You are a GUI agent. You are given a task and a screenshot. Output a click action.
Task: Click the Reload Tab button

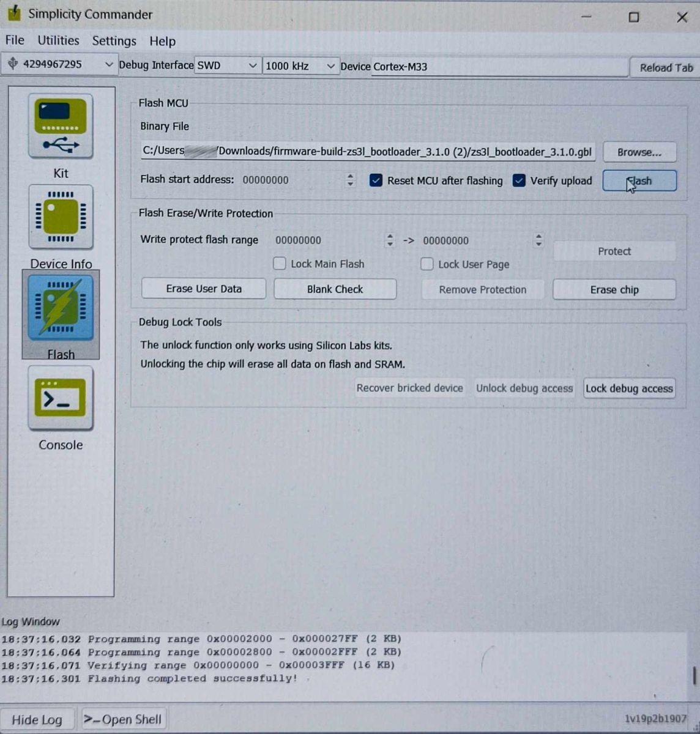[666, 67]
